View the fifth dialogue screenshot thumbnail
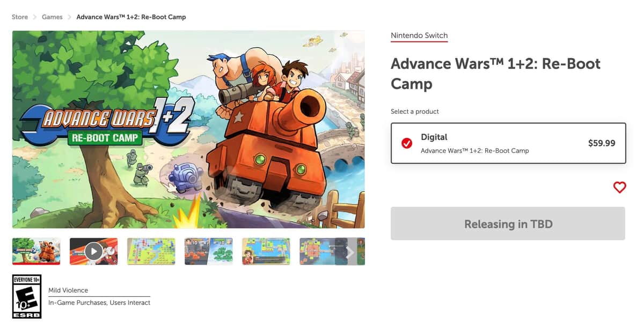This screenshot has width=644, height=331. point(266,251)
